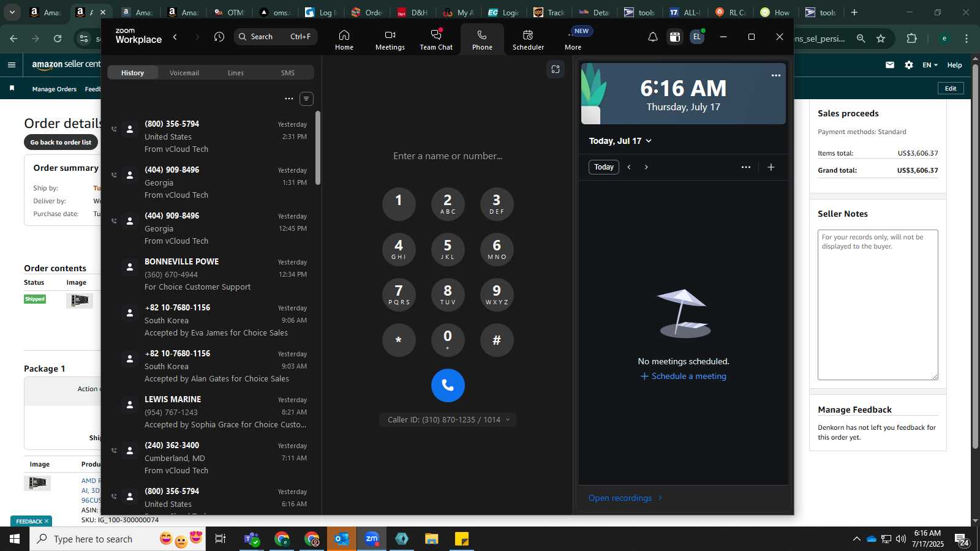Expand the Today, Jul 17 date dropdown
This screenshot has width=980, height=551.
click(620, 141)
